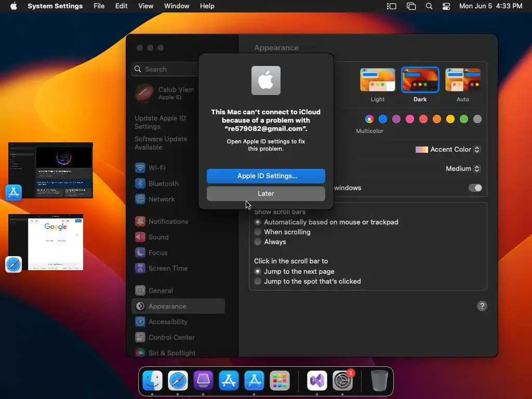
Task: Open the Medium sidebar icon size dropdown
Action: pos(463,169)
